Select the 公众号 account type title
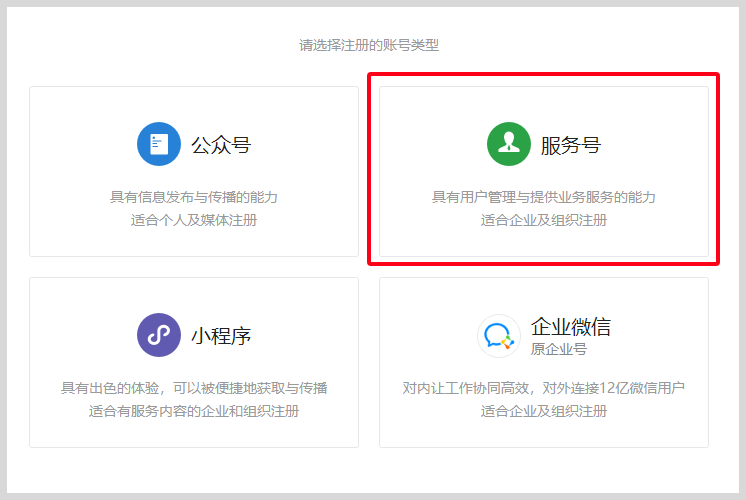Screen dimensions: 746x500 pos(221,145)
